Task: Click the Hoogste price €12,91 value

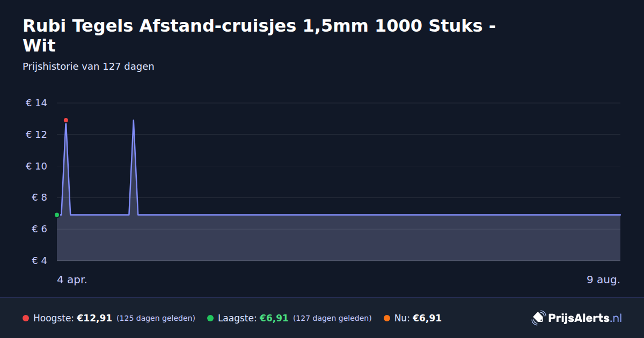Action: tap(94, 318)
